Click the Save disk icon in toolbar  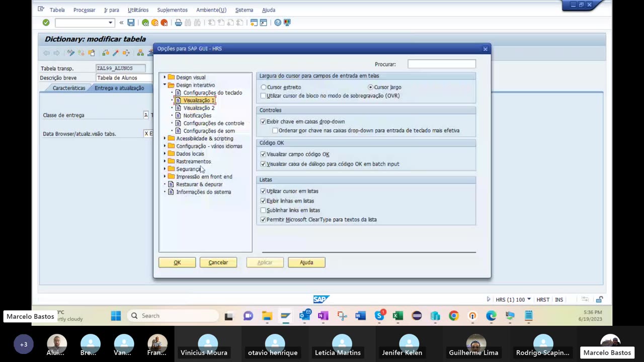pyautogui.click(x=131, y=23)
